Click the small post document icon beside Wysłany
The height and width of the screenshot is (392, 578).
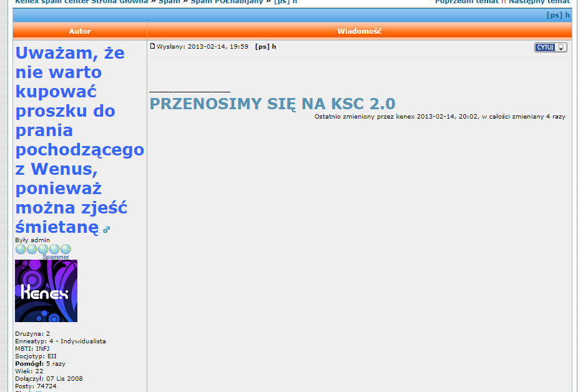point(152,46)
